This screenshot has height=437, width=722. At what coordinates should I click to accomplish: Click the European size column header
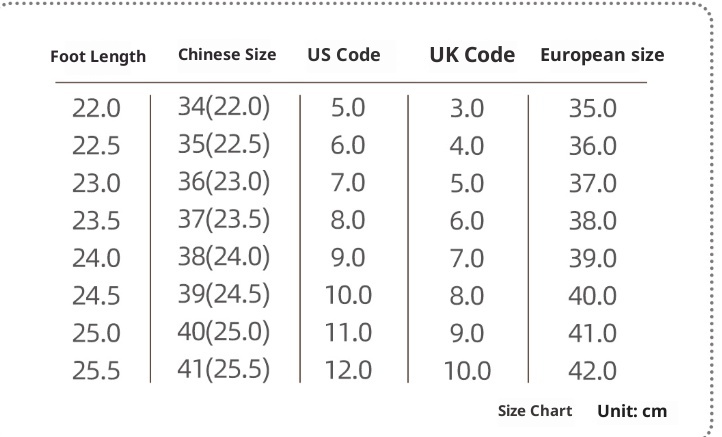tap(602, 55)
